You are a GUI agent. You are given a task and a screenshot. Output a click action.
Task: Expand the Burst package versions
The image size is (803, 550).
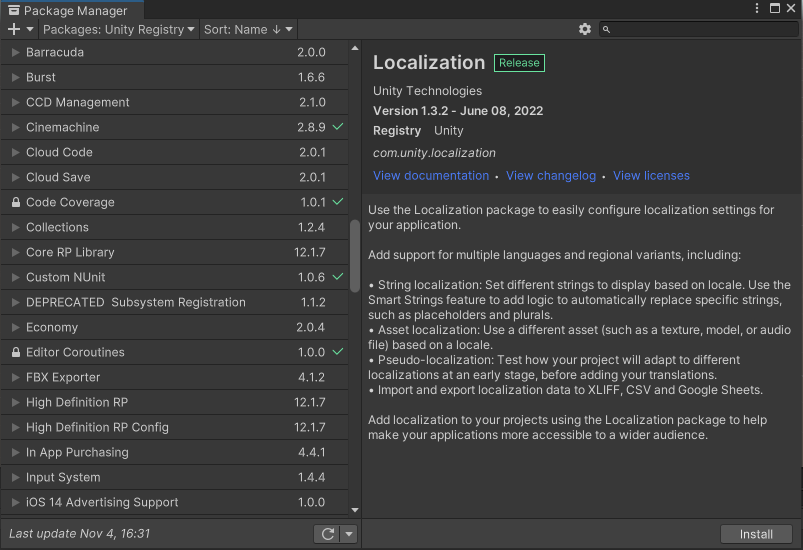15,77
